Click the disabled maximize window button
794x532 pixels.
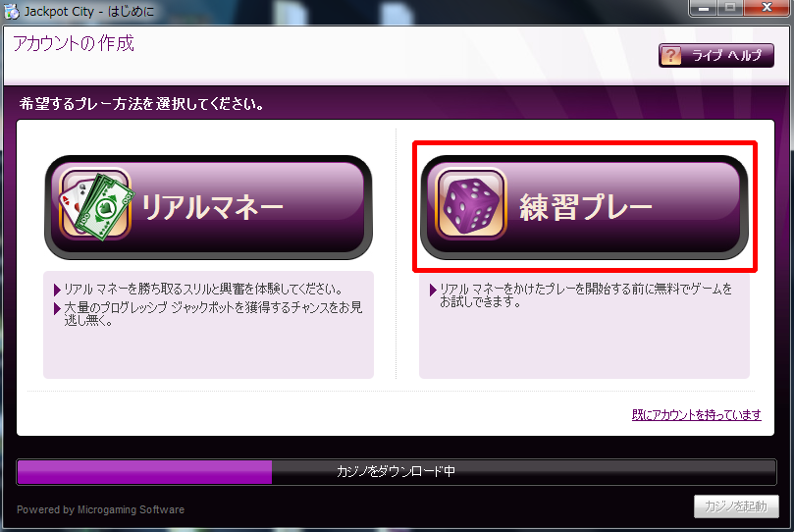pos(730,8)
